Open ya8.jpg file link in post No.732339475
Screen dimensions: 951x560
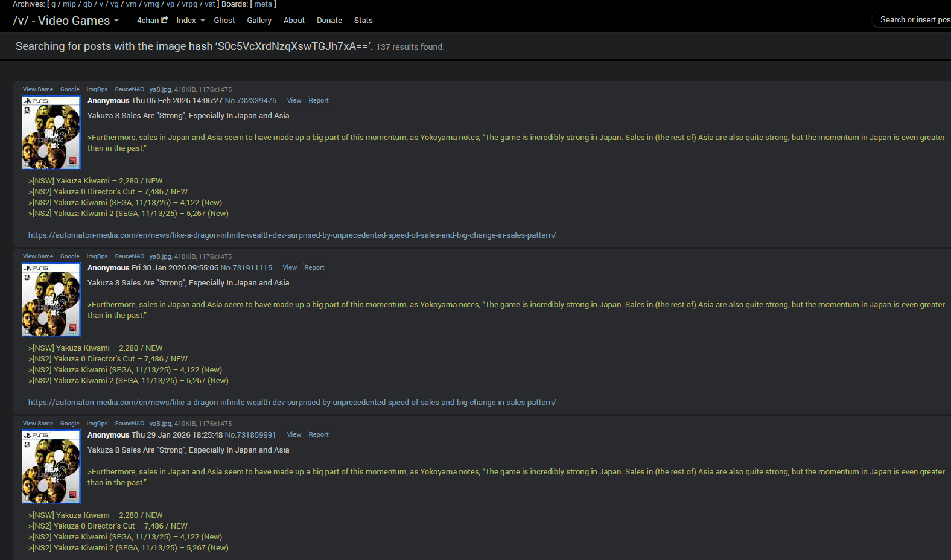click(x=161, y=89)
